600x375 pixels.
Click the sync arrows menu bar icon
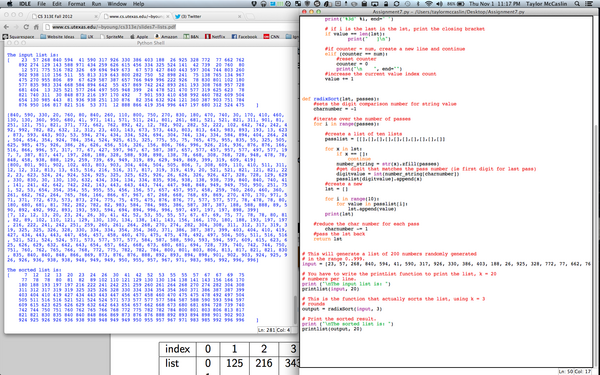(397, 3)
